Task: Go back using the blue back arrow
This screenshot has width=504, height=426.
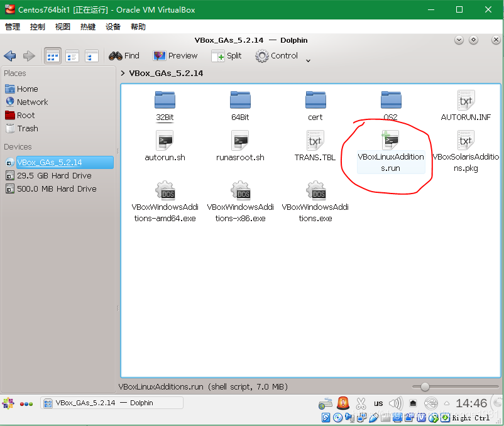Action: pyautogui.click(x=10, y=56)
